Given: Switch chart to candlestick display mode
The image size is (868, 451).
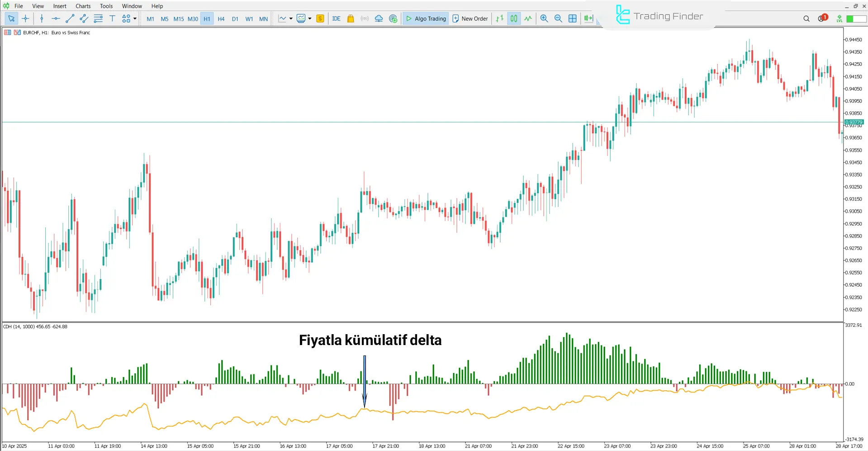Looking at the screenshot, I should click(513, 19).
